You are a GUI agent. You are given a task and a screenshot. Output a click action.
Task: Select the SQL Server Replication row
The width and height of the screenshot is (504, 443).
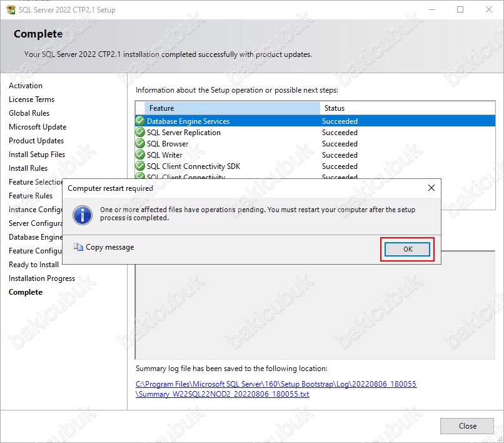(315, 132)
